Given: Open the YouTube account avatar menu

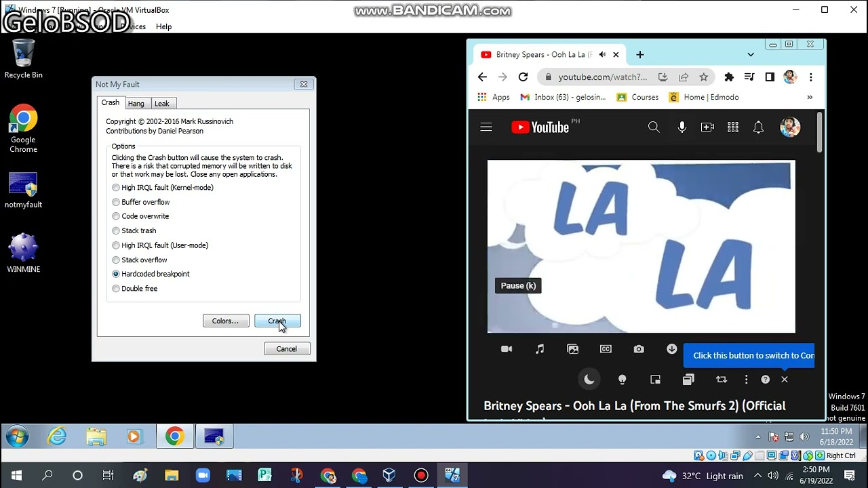Looking at the screenshot, I should pyautogui.click(x=790, y=127).
